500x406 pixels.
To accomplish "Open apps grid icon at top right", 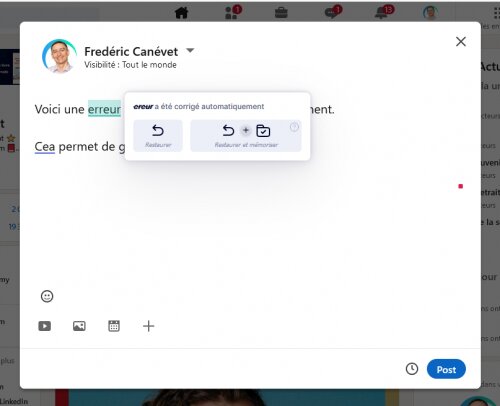I will 496,13.
